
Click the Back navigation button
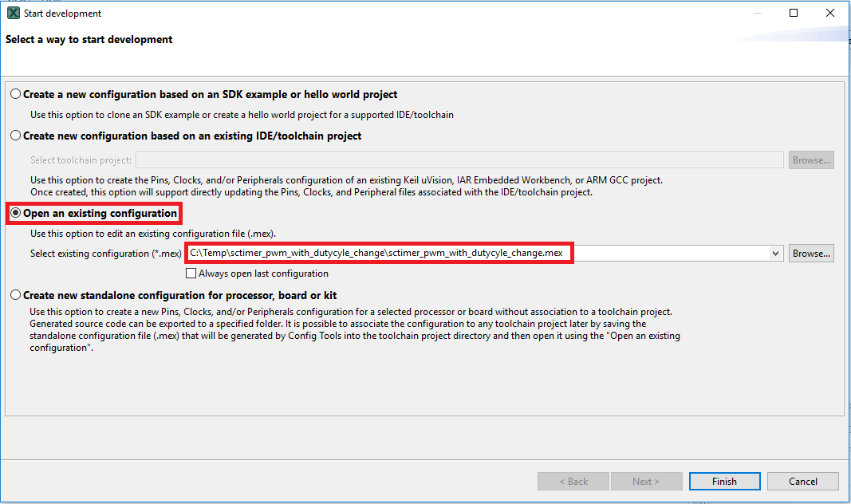tap(573, 482)
